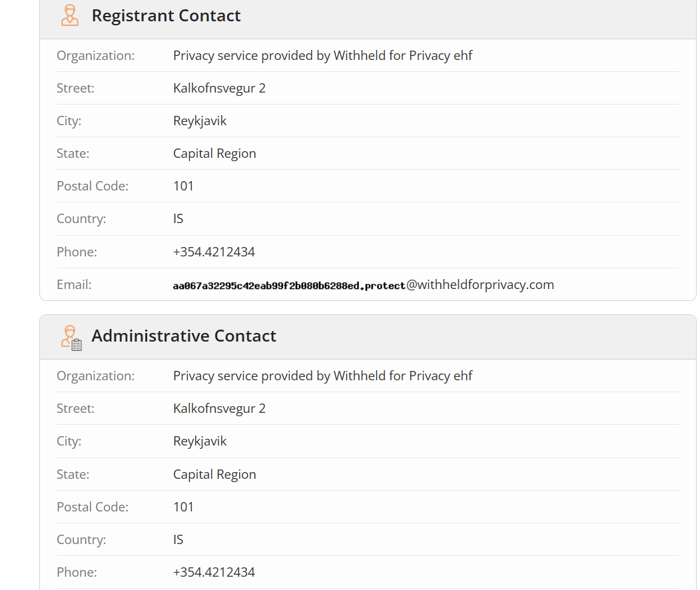Image resolution: width=700 pixels, height=590 pixels.
Task: Click the registrant city Reykjavik
Action: pos(200,121)
